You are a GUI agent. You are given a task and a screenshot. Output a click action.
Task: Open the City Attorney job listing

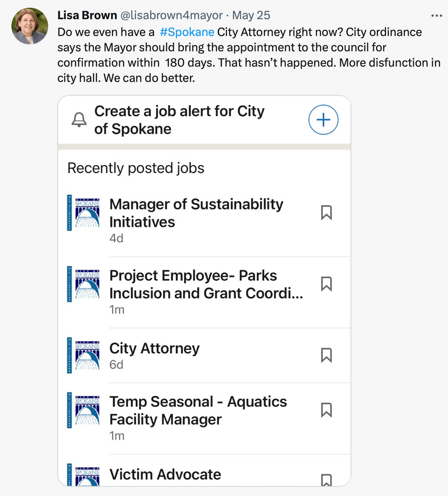click(x=155, y=348)
